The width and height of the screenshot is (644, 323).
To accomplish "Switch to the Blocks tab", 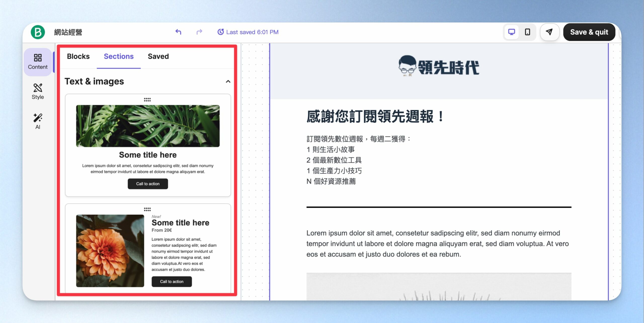I will 78,56.
